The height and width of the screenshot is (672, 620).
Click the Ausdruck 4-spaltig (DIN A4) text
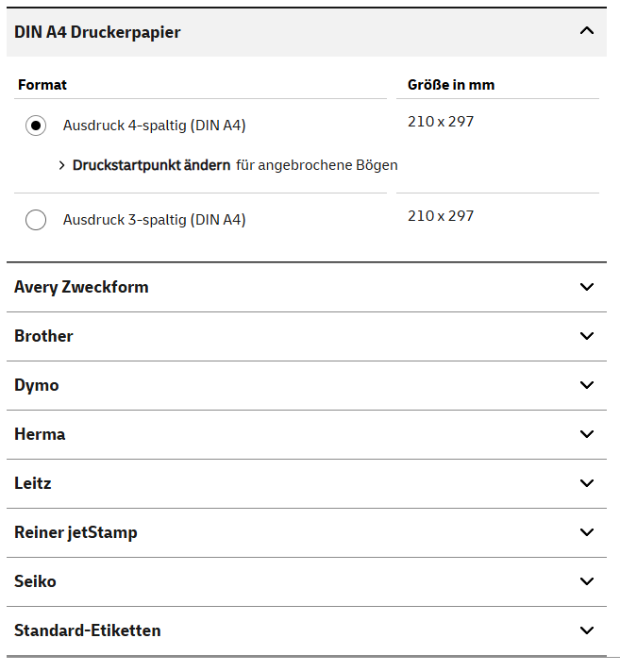[154, 126]
